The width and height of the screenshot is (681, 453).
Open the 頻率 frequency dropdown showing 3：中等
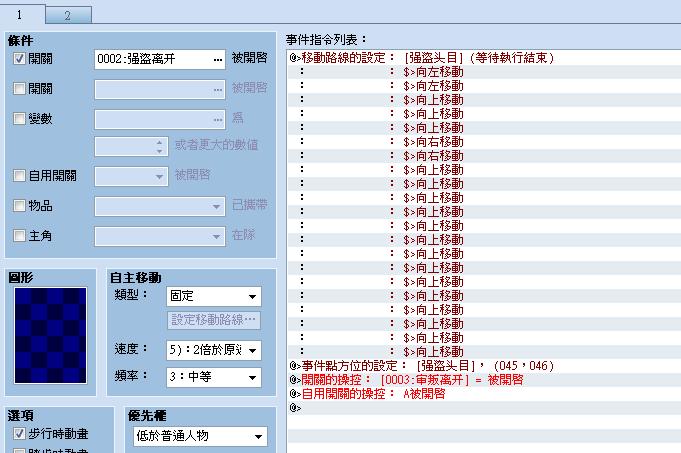[x=214, y=377]
